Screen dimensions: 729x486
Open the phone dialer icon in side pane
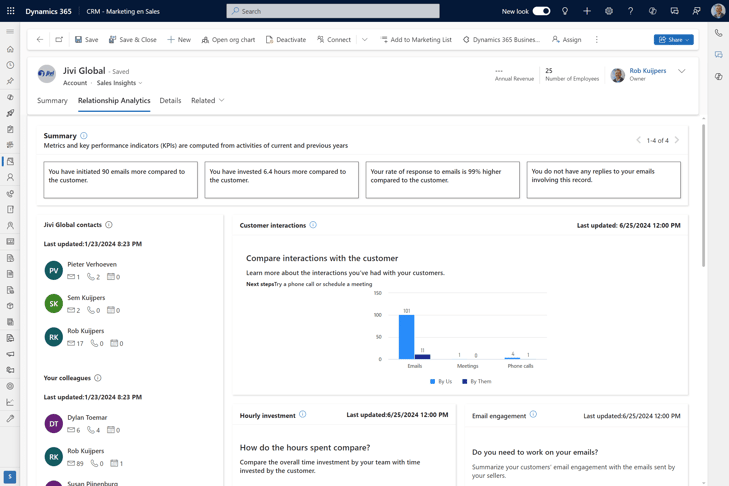coord(718,33)
